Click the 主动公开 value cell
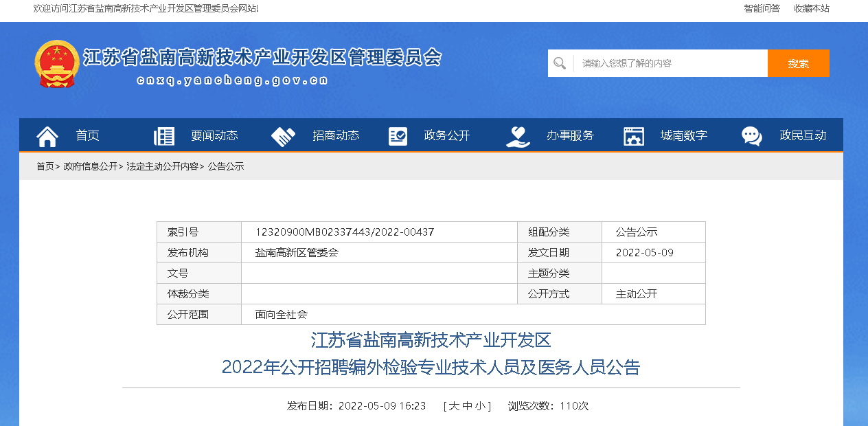868x426 pixels. pos(654,294)
